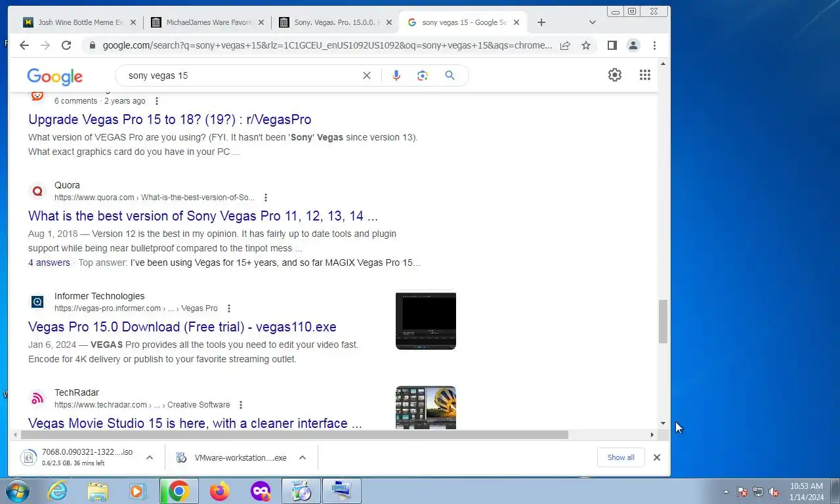Screen dimensions: 840x504
Task: Open Chrome side panel icon
Action: click(612, 45)
